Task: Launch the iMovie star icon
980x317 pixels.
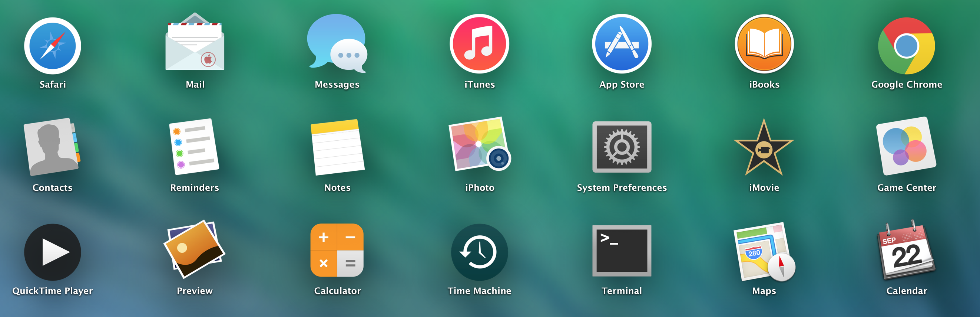Action: tap(764, 147)
